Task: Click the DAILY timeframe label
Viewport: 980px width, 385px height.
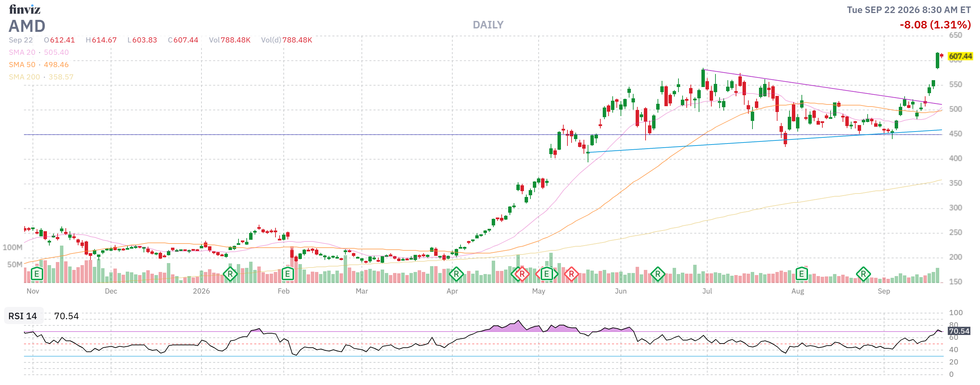Action: pos(488,25)
